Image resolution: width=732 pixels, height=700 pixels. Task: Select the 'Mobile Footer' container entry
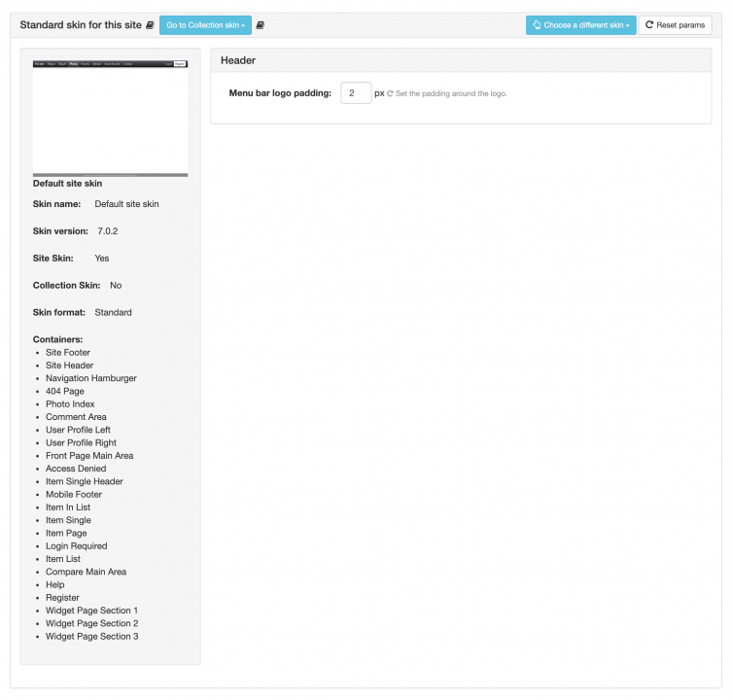point(74,495)
